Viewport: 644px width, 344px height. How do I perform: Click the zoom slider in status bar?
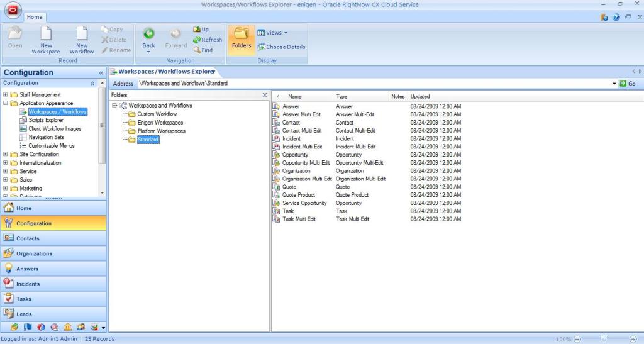pyautogui.click(x=603, y=339)
